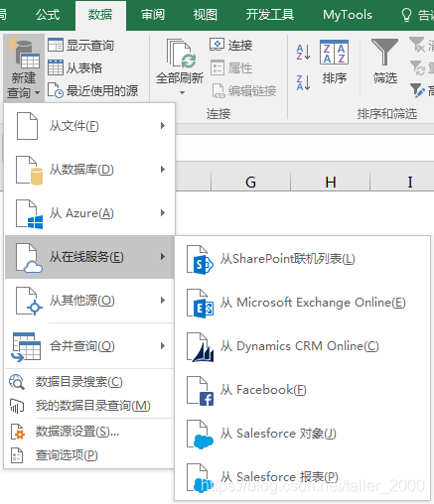Switch to the 视图 ribbon tab
Image resolution: width=434 pixels, height=504 pixels.
(206, 15)
